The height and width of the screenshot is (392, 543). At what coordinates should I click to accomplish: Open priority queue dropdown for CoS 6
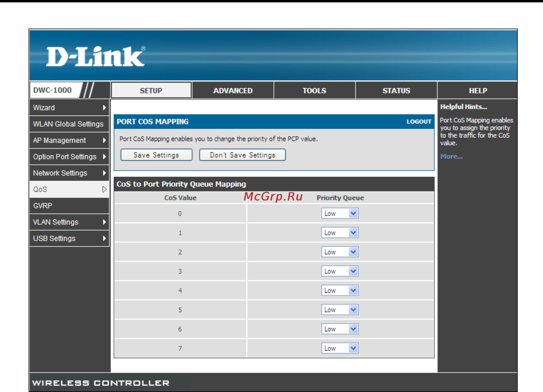tap(340, 329)
